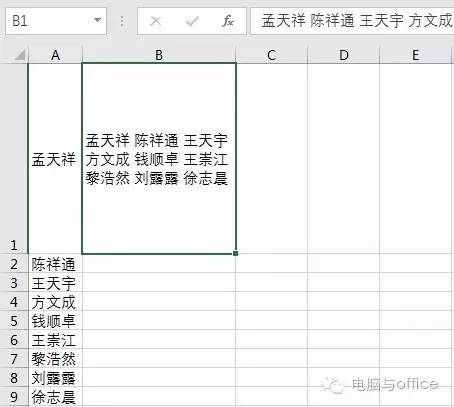This screenshot has width=454, height=407.
Task: Select row 8 header
Action: click(x=14, y=378)
